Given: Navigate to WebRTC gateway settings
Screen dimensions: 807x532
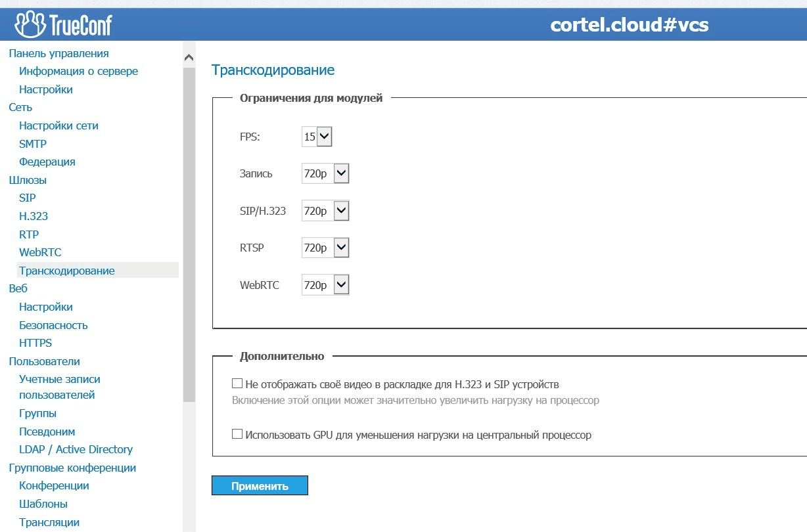Looking at the screenshot, I should (40, 252).
